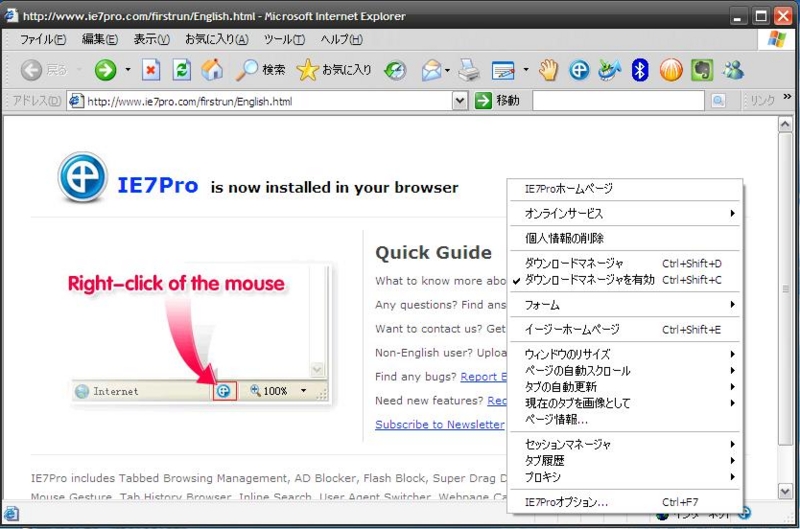Click the リンク links bar label
This screenshot has width=800, height=529.
pyautogui.click(x=762, y=100)
